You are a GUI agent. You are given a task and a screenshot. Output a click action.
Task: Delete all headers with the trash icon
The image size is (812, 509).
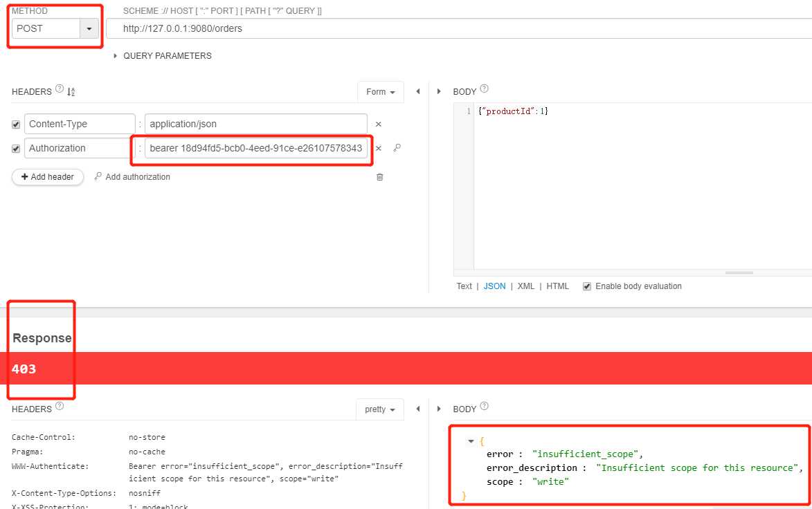click(379, 177)
